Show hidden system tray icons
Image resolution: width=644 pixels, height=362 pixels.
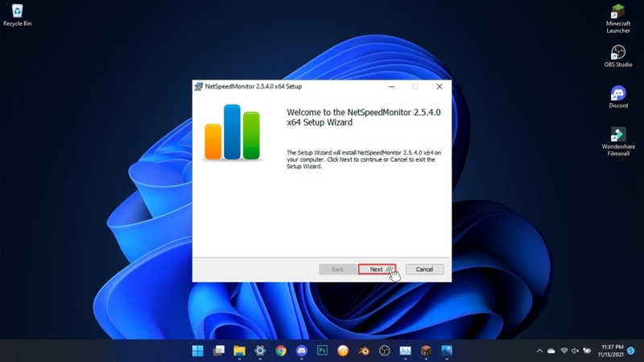point(539,351)
